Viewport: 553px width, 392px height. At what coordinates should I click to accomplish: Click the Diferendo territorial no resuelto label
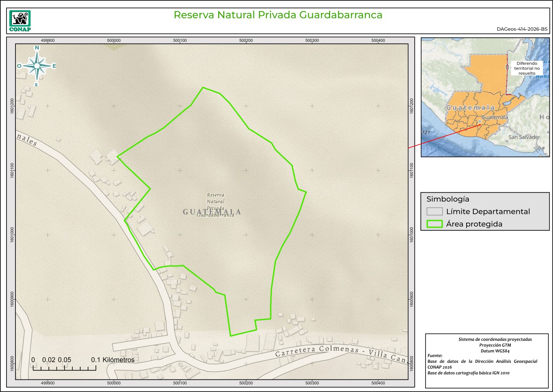click(527, 68)
